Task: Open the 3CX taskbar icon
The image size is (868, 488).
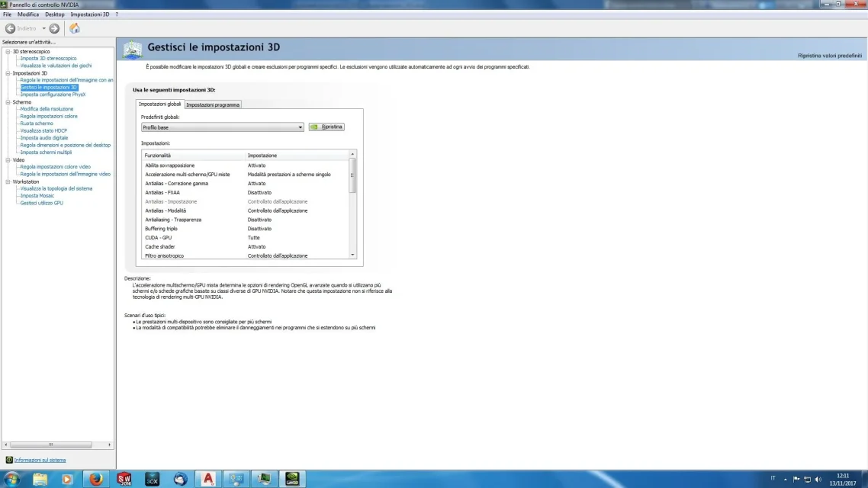Action: click(153, 479)
